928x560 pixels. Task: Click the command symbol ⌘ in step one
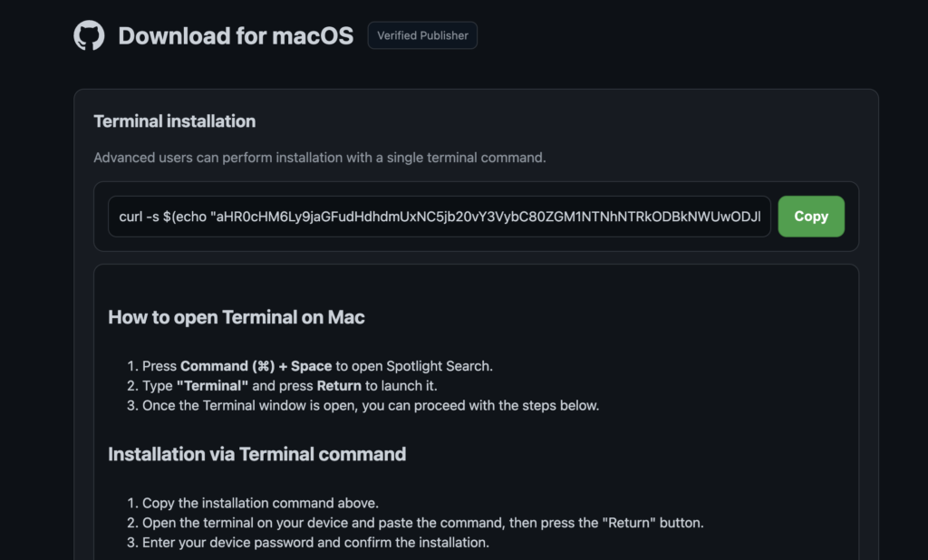[x=264, y=366]
